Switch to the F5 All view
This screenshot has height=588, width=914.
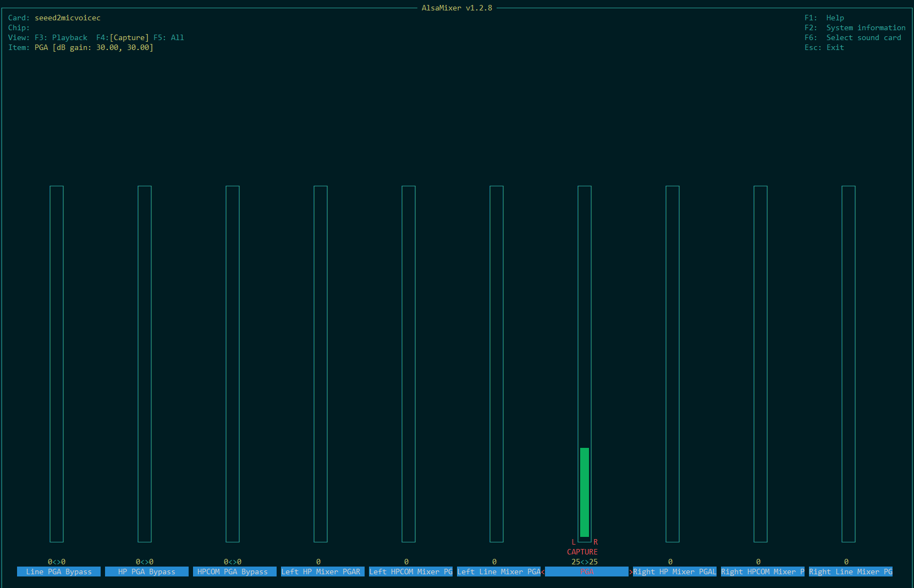(x=168, y=38)
